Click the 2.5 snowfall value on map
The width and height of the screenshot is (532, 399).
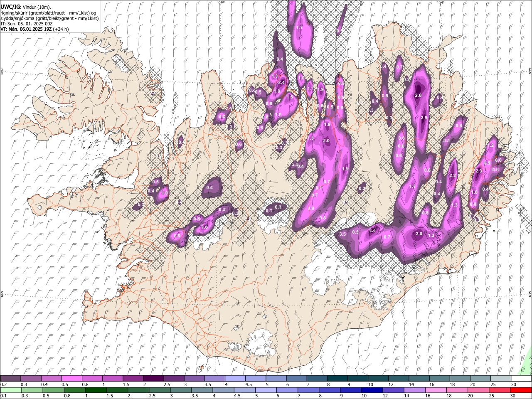(x=424, y=118)
